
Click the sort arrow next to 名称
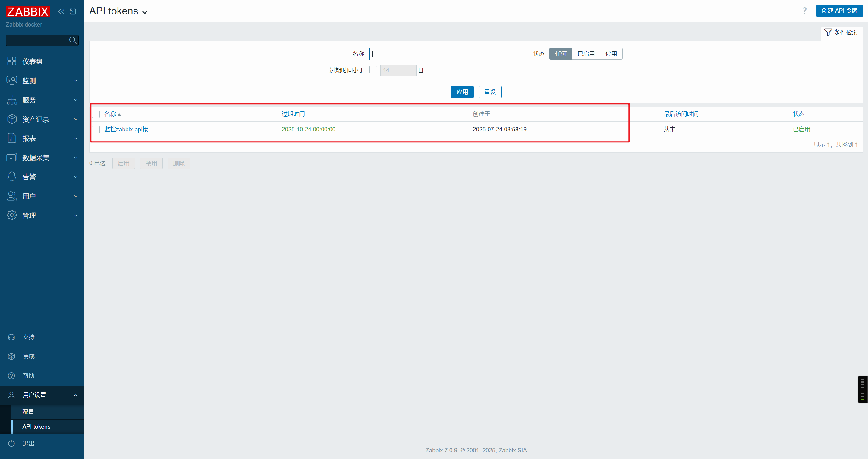tap(119, 114)
